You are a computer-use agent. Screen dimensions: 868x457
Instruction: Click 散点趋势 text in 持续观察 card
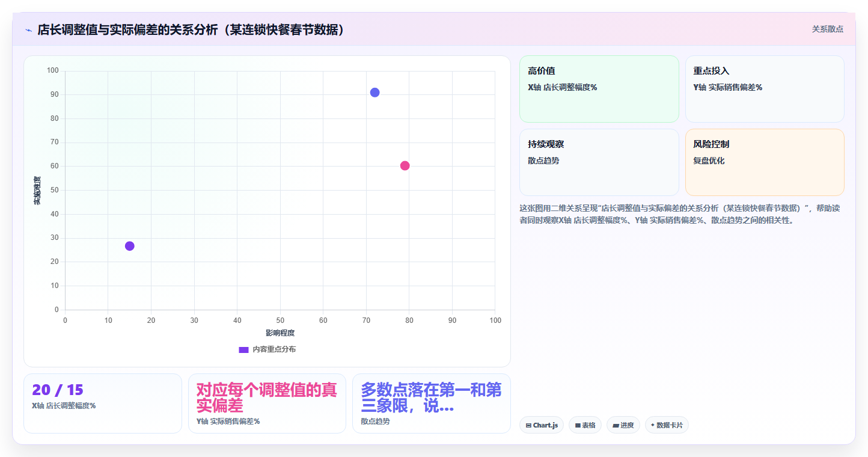point(543,161)
